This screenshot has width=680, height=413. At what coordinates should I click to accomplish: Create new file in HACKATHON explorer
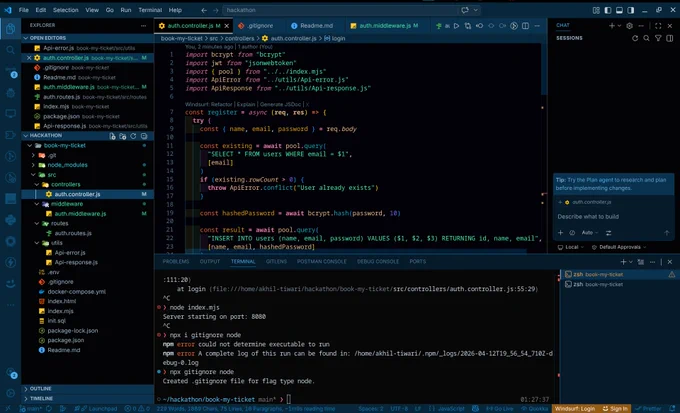112,136
